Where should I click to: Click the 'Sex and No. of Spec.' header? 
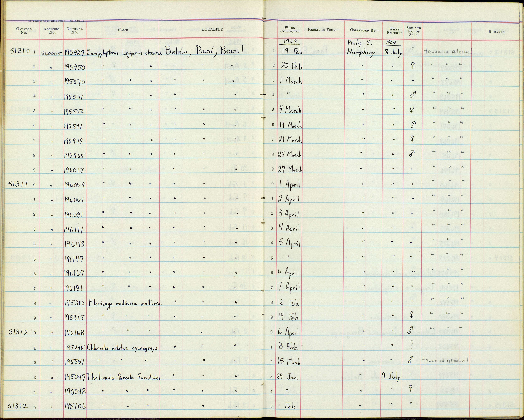(x=413, y=31)
